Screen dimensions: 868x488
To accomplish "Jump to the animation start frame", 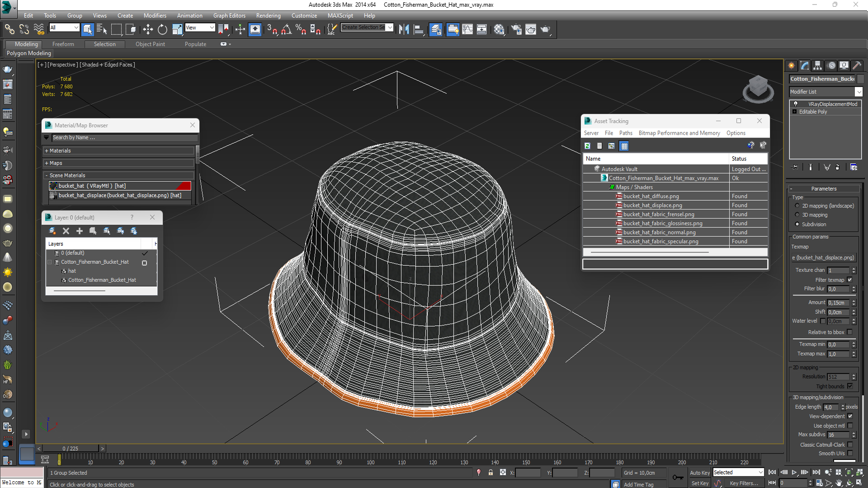I will tap(772, 472).
